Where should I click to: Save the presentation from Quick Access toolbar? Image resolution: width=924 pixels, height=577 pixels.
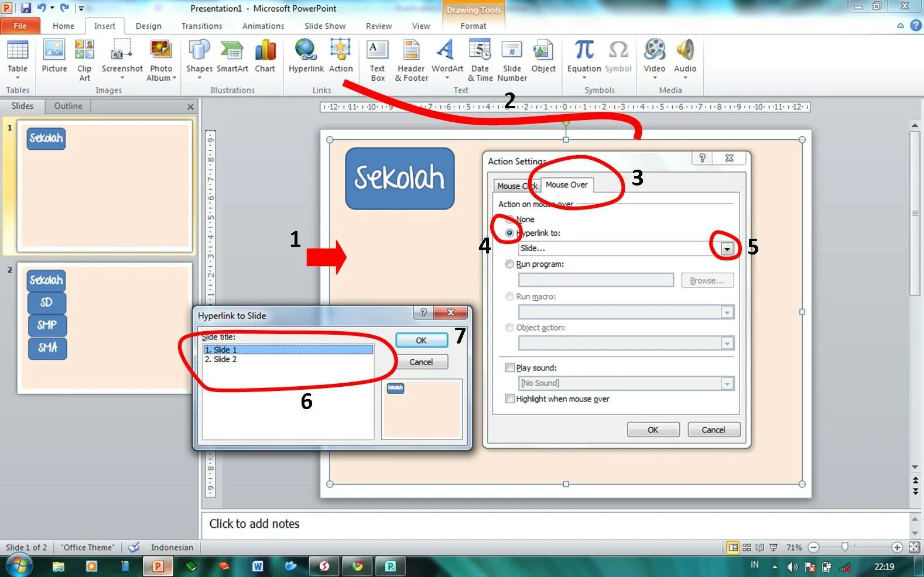[x=26, y=8]
